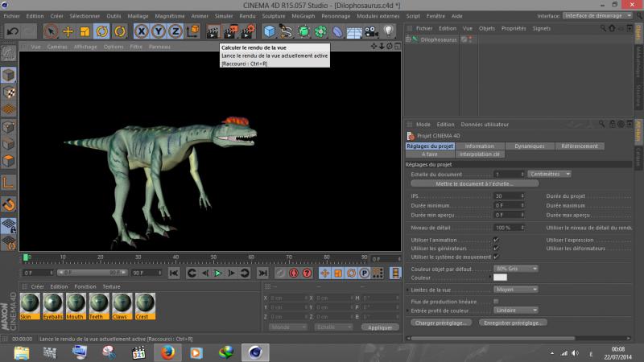Toggle the X axis lock
This screenshot has height=362, width=644.
142,31
